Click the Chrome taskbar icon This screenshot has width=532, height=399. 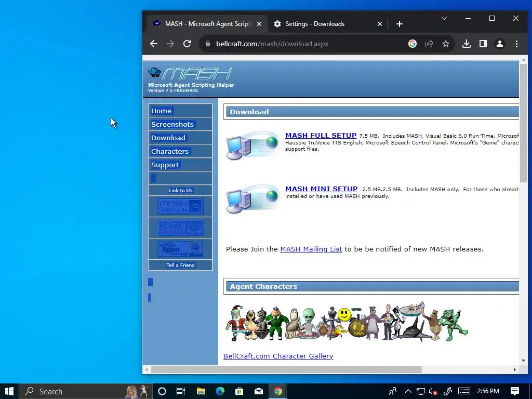tap(278, 391)
